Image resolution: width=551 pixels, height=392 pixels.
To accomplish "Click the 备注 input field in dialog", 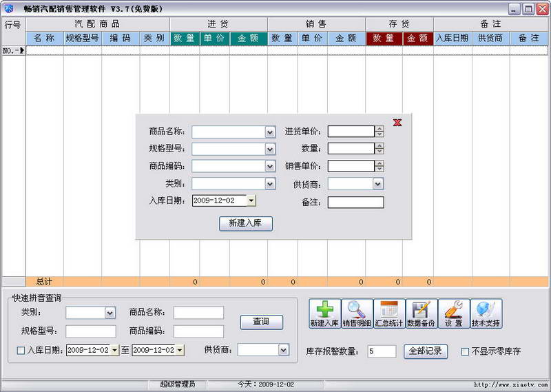I will point(356,202).
